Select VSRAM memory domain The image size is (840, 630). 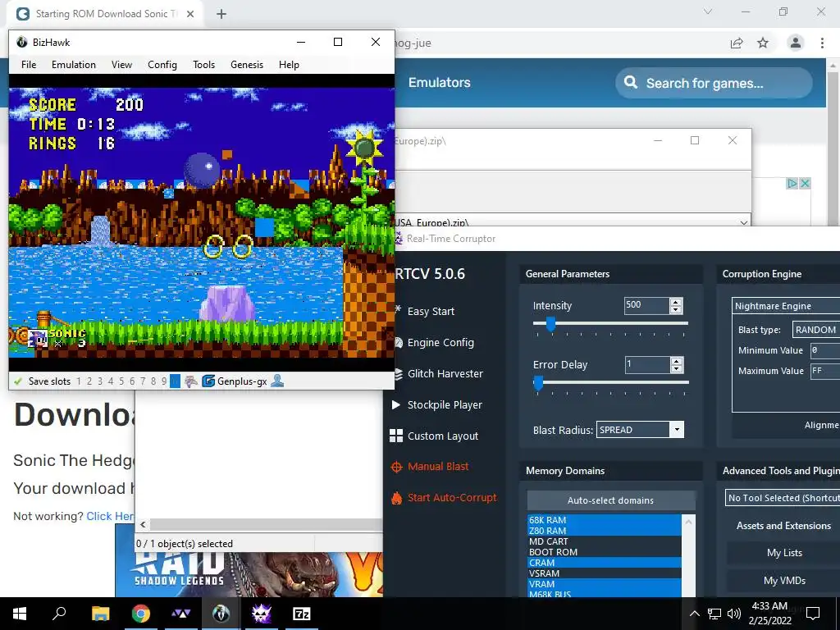coord(605,573)
